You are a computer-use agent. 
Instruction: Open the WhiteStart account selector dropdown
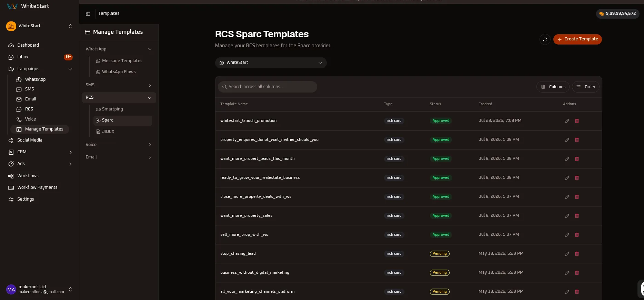click(x=271, y=63)
